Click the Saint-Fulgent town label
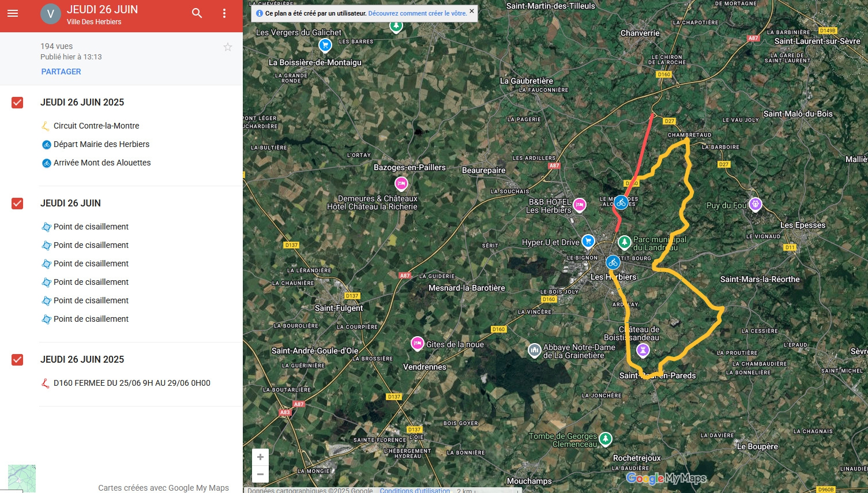This screenshot has height=493, width=868. pyautogui.click(x=339, y=308)
